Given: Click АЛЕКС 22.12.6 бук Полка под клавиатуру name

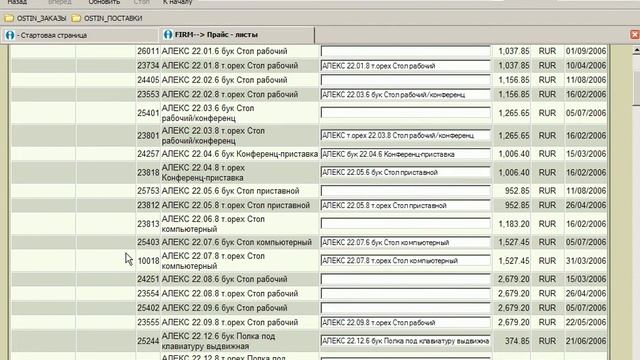Looking at the screenshot, I should pyautogui.click(x=218, y=341).
